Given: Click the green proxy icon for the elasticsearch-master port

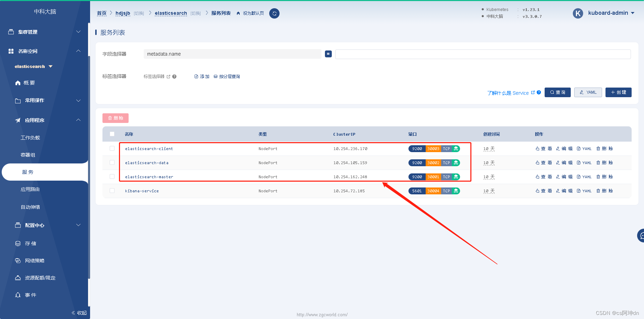Looking at the screenshot, I should [456, 177].
